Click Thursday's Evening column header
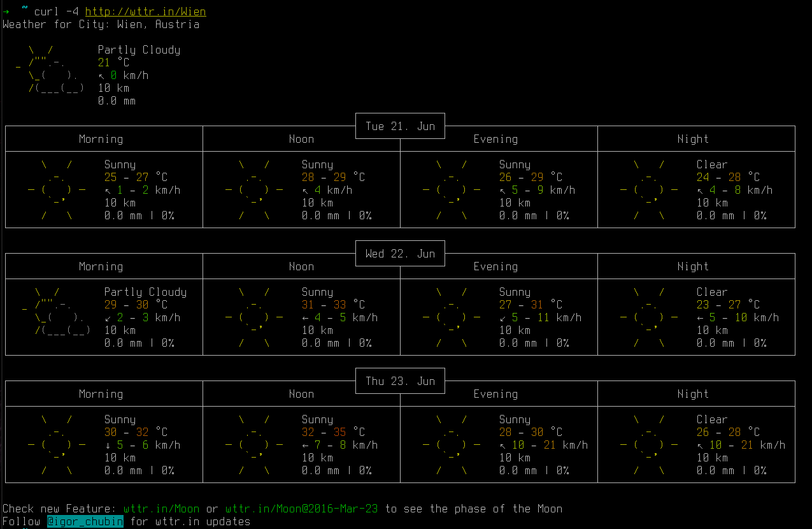812x529 pixels. click(496, 394)
